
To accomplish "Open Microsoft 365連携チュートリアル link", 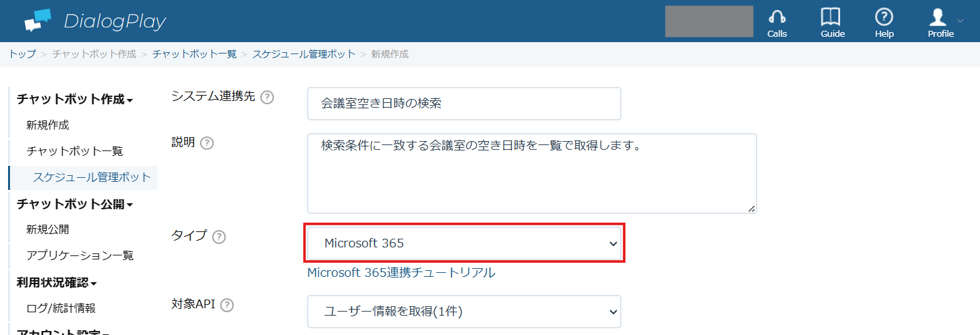I will (x=401, y=272).
